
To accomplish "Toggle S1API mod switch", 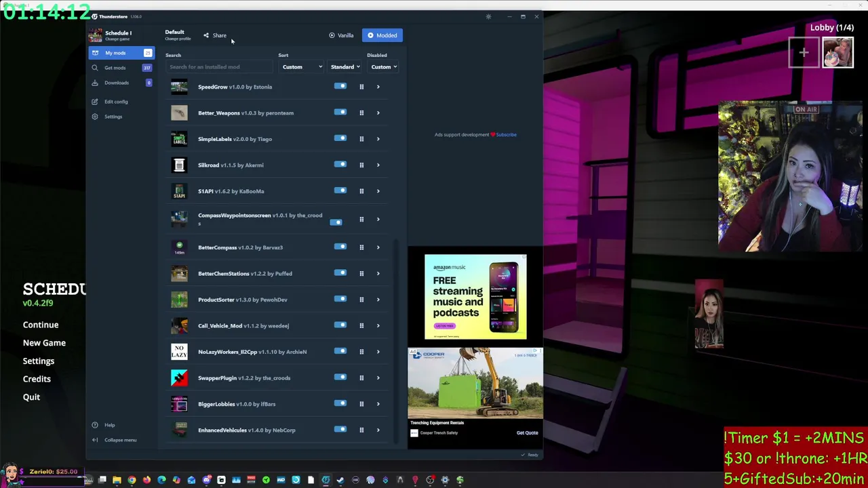I will tap(340, 190).
